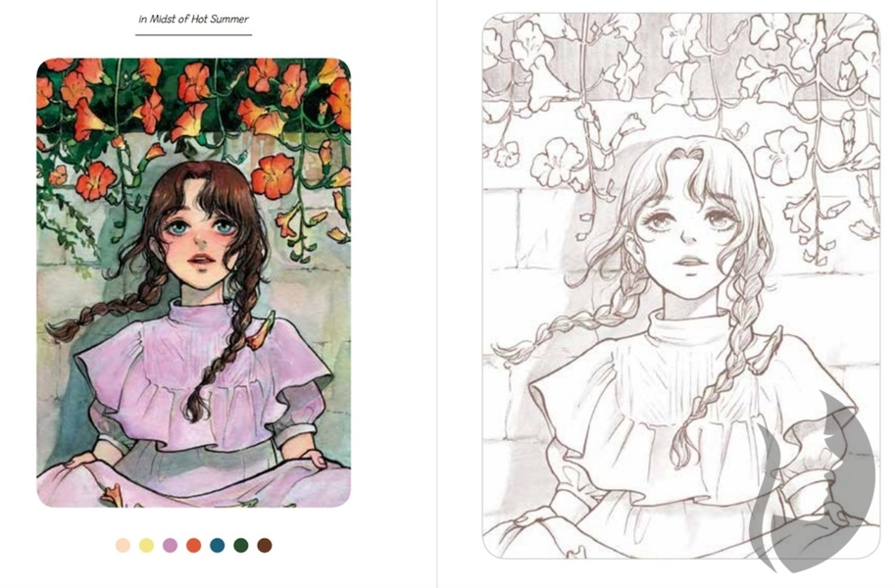This screenshot has height=588, width=895.
Task: Open the line-art coloring page
Action: coord(681,285)
